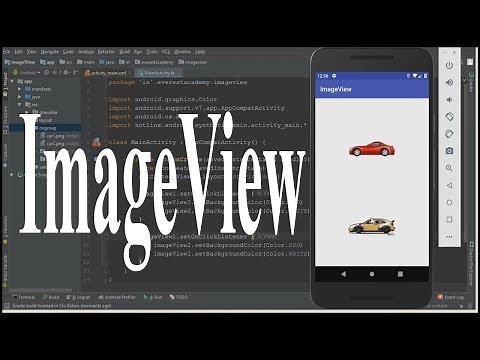Collapse the res folder node

pos(19,105)
